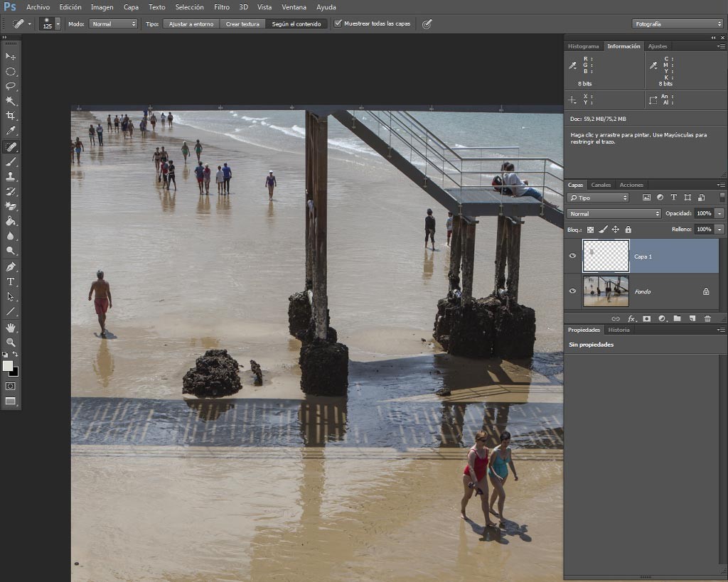The image size is (728, 582).
Task: Click the background color swatch
Action: pyautogui.click(x=15, y=372)
